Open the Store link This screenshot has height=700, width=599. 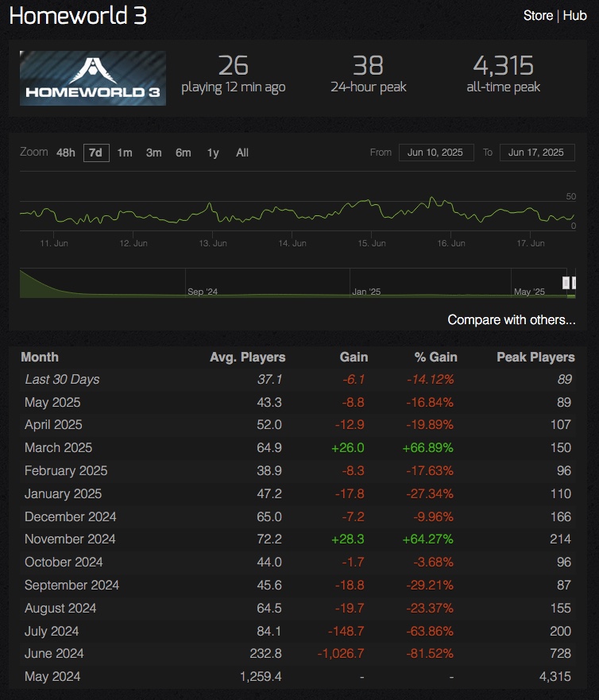click(x=538, y=16)
